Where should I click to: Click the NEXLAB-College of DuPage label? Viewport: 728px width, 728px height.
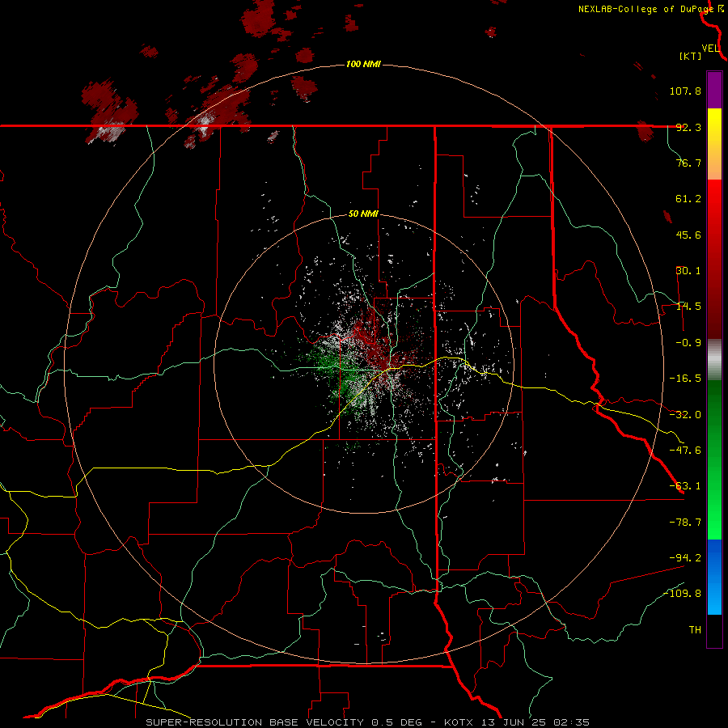coord(645,9)
